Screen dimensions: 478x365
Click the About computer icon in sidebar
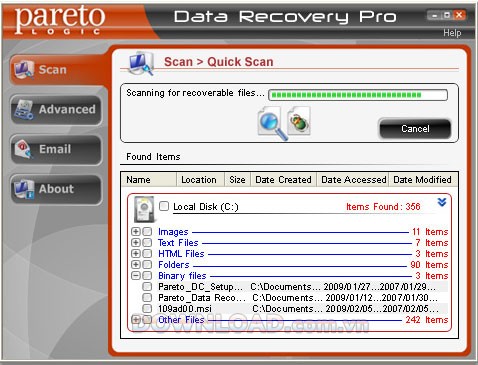point(24,189)
